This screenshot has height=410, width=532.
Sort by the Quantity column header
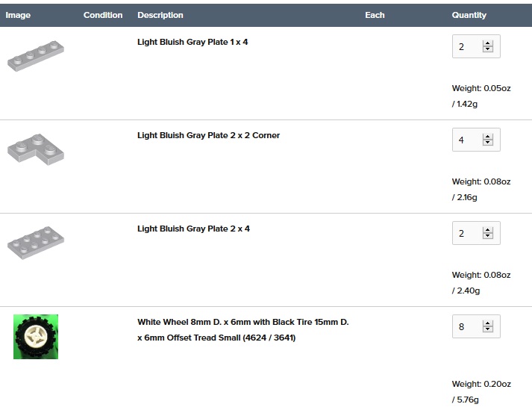[469, 15]
